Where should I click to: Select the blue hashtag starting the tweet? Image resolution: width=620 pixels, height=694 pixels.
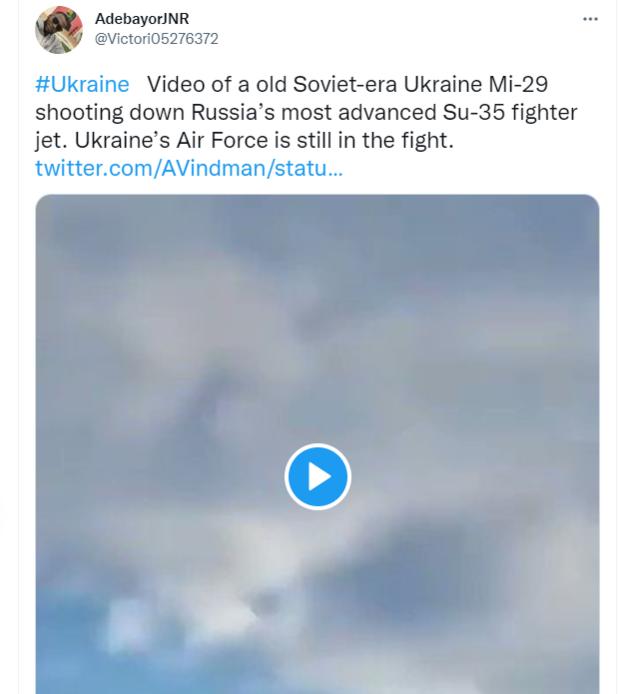pyautogui.click(x=82, y=84)
